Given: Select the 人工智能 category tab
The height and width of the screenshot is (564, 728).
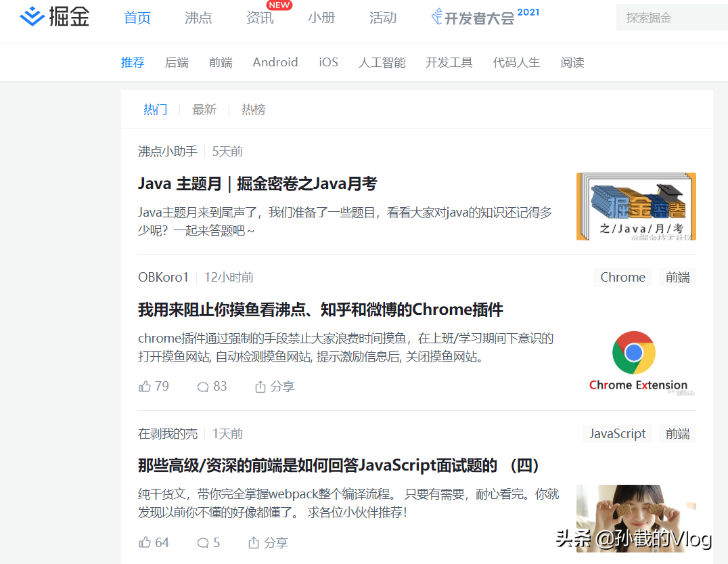Looking at the screenshot, I should click(382, 62).
